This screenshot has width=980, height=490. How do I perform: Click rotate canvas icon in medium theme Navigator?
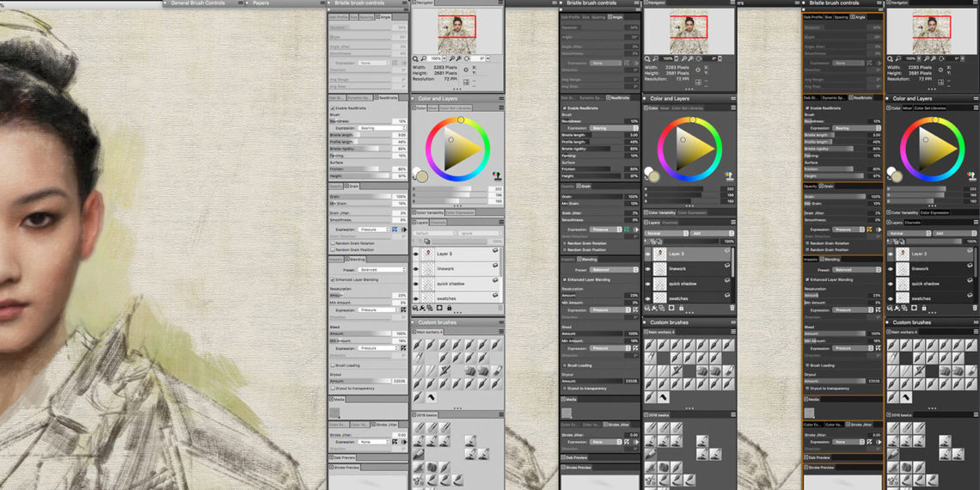700,58
